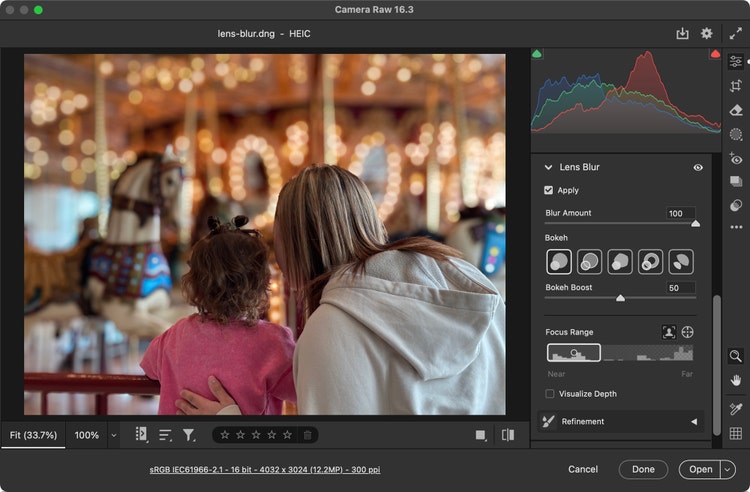Open the Red Eye removal tool

736,158
